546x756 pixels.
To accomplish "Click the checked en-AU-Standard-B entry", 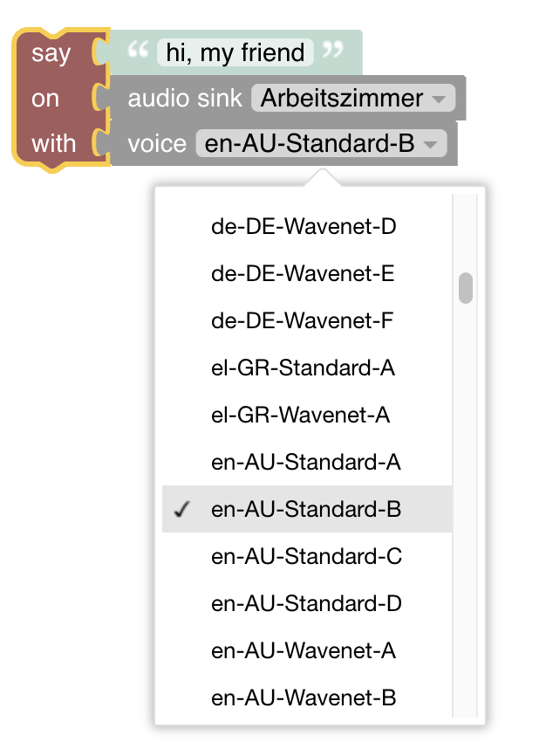I will pos(305,510).
